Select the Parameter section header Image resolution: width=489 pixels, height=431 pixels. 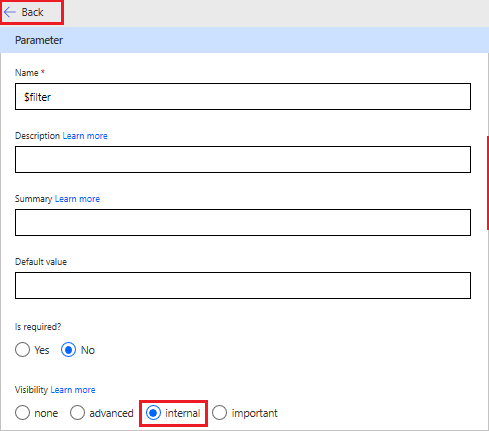[244, 40]
